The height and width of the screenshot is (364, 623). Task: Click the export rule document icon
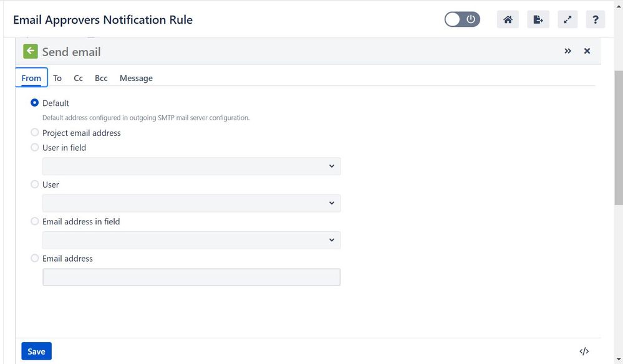[538, 19]
